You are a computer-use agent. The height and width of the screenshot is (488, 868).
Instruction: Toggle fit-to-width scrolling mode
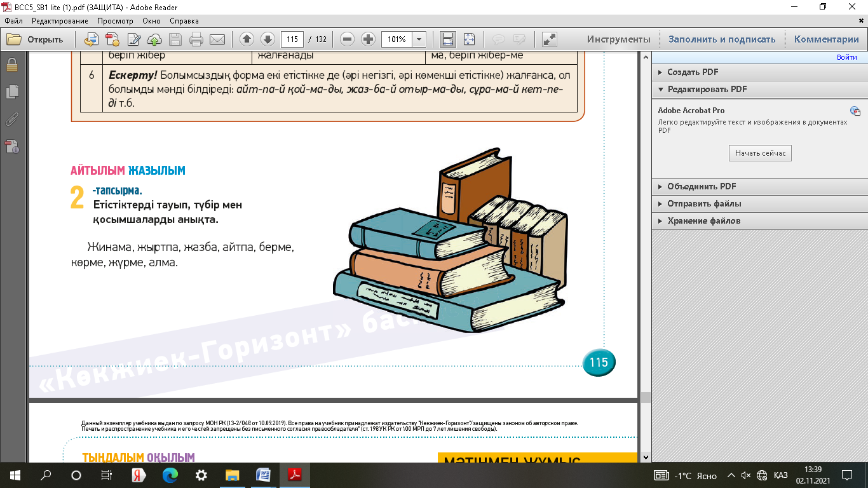[448, 39]
